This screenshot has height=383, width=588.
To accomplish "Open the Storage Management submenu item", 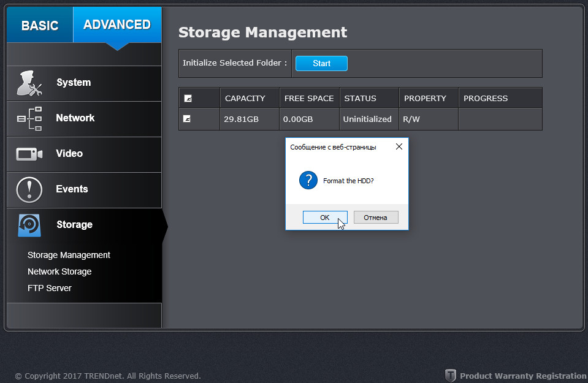I will click(69, 255).
